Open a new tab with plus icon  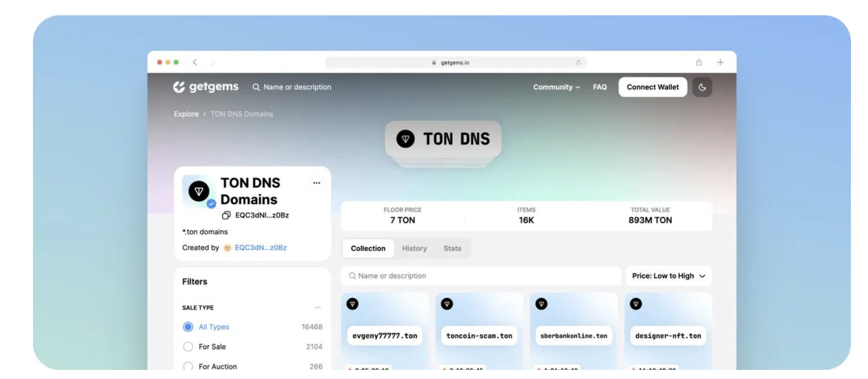[x=720, y=62]
